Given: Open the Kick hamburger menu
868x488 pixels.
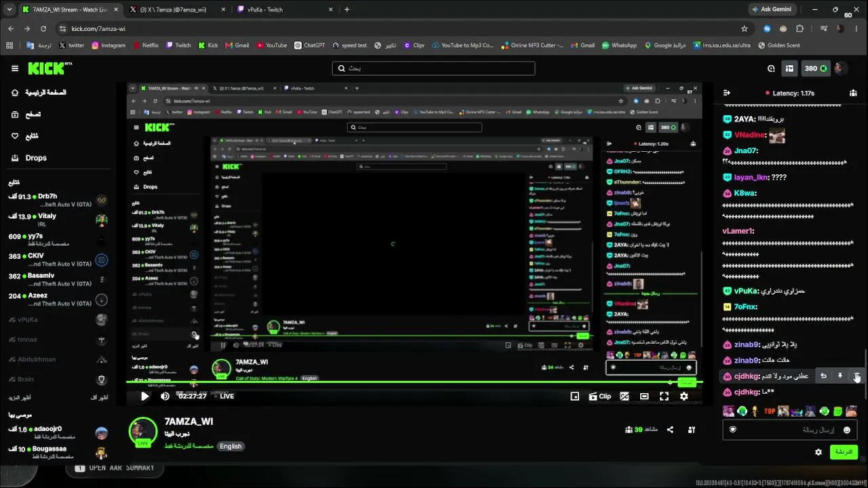Looking at the screenshot, I should coord(15,68).
